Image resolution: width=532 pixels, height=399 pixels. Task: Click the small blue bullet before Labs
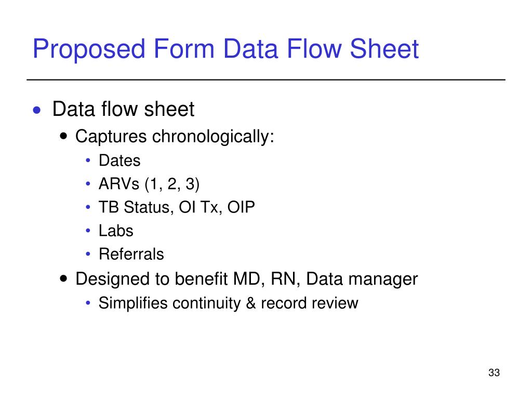(x=88, y=231)
